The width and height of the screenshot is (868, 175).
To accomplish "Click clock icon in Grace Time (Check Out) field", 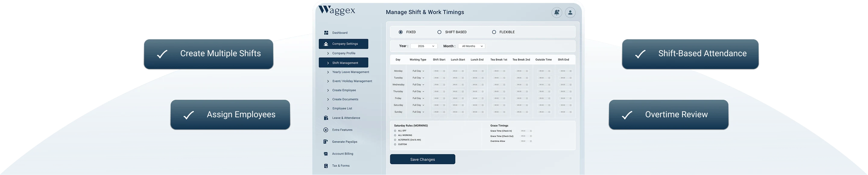I will point(531,136).
